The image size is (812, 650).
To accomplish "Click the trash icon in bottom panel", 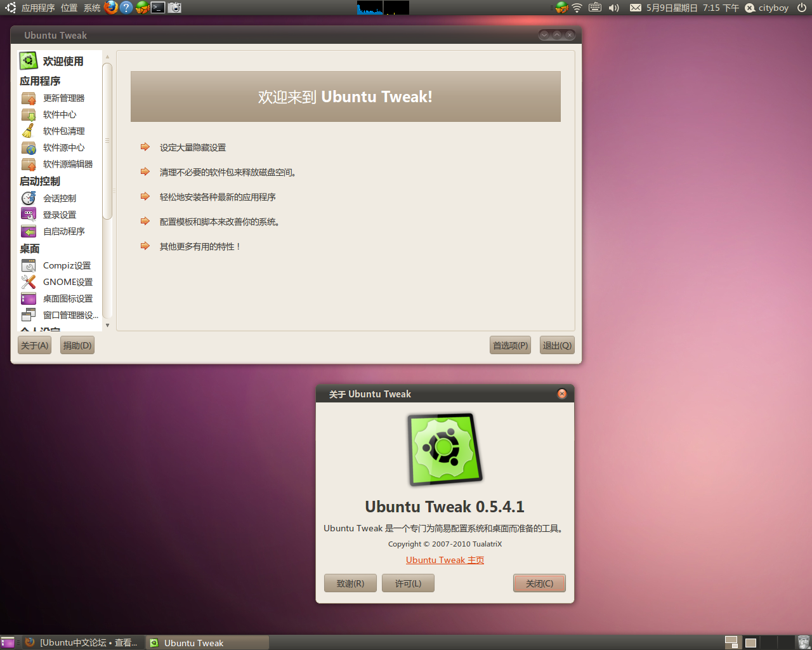I will (x=804, y=642).
